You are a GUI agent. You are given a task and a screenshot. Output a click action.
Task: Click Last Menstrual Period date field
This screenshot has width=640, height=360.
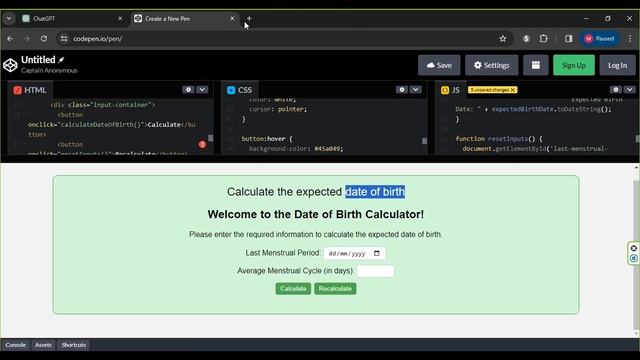354,253
